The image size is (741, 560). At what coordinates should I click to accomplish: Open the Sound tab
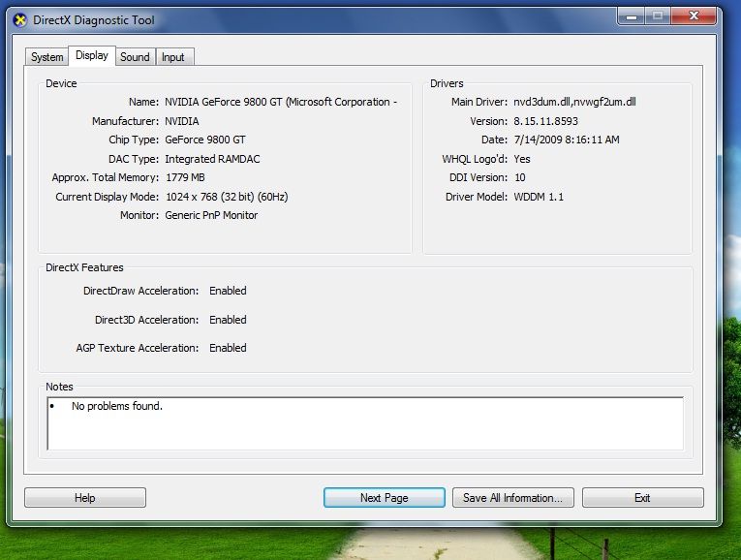coord(135,57)
